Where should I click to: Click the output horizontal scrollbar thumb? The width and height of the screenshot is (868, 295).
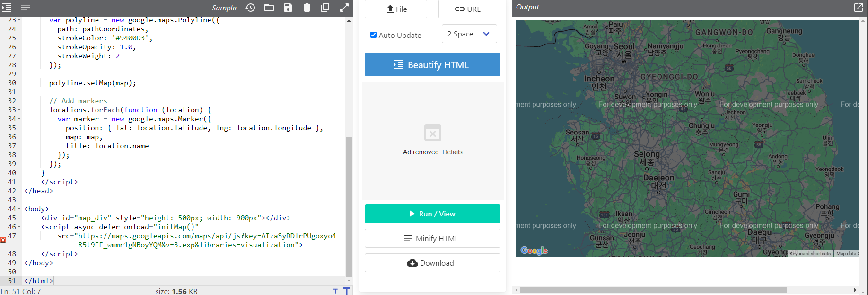[653, 290]
